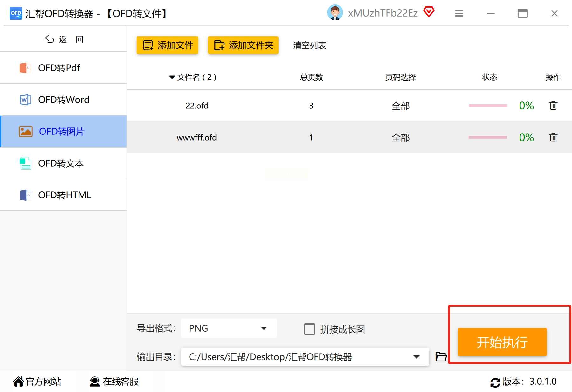Screen dimensions: 572x392
Task: Open the hamburger menu icon
Action: [459, 13]
